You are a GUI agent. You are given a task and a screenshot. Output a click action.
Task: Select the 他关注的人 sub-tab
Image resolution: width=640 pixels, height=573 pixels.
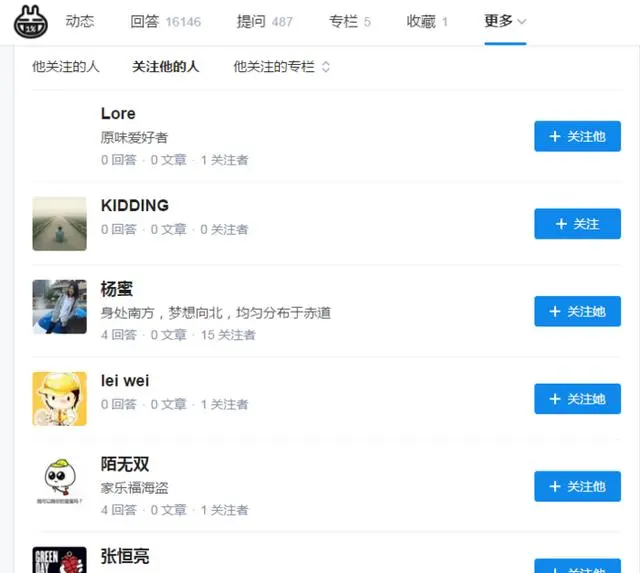[66, 67]
